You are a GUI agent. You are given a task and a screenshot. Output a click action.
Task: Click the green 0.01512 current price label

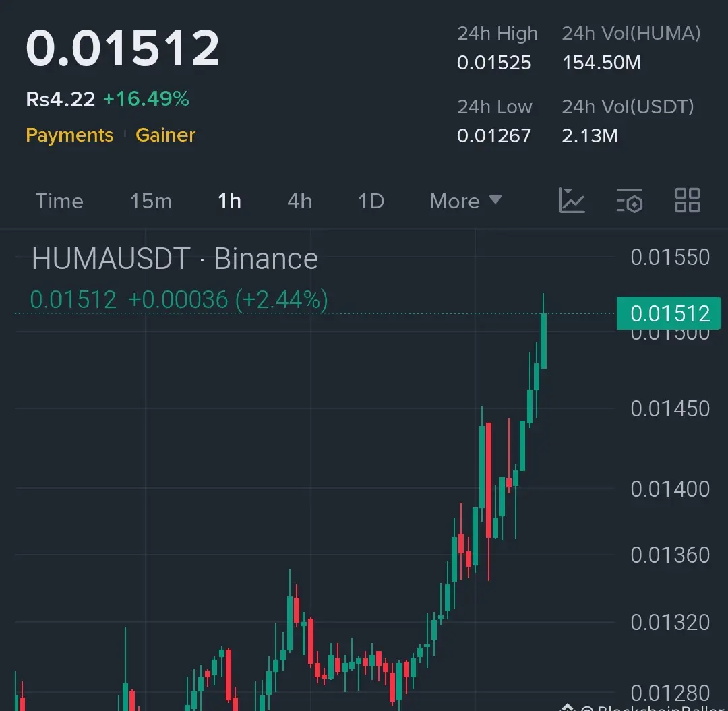pyautogui.click(x=669, y=313)
